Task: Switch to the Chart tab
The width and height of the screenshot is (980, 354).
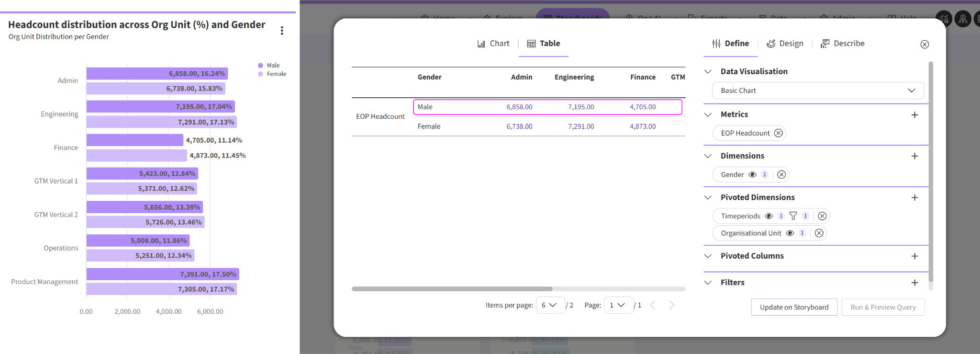Action: pyautogui.click(x=493, y=44)
